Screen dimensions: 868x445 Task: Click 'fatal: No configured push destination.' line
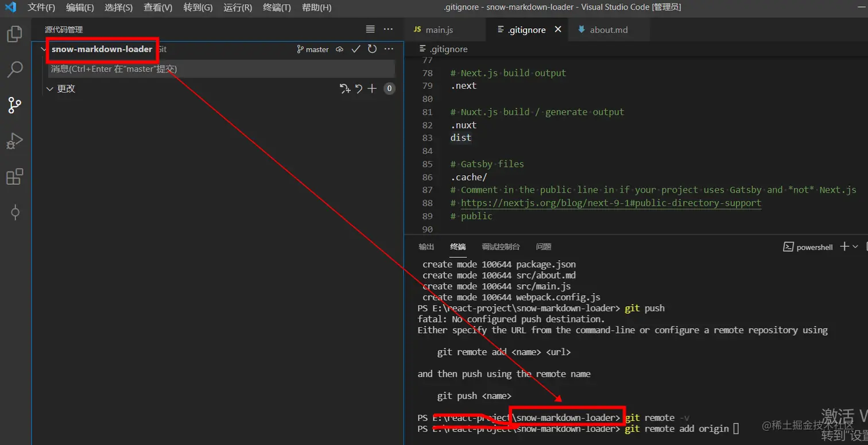pos(511,319)
